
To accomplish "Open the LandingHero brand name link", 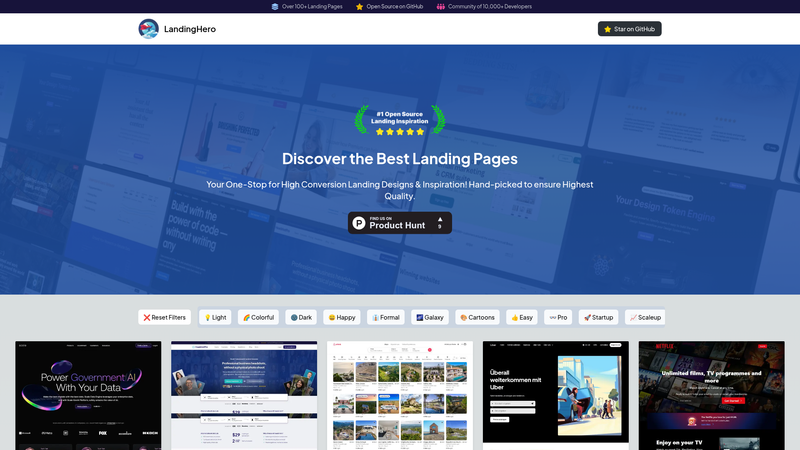I will tap(190, 29).
